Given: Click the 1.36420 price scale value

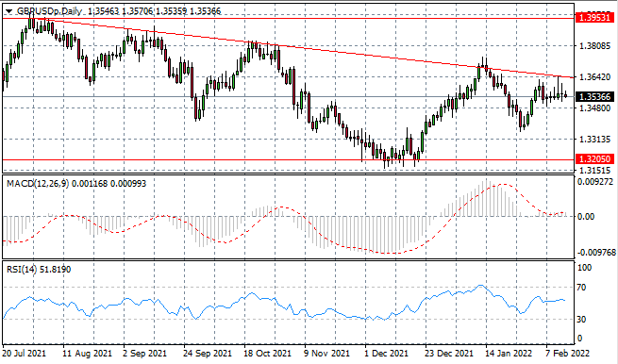Looking at the screenshot, I should pyautogui.click(x=594, y=76).
